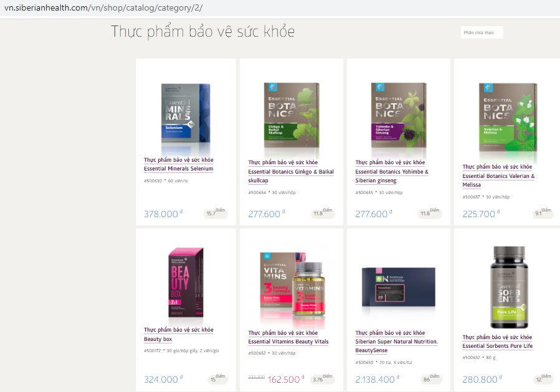The image size is (560, 392).
Task: Click the 86 Điểm points badge
Action: point(431,379)
